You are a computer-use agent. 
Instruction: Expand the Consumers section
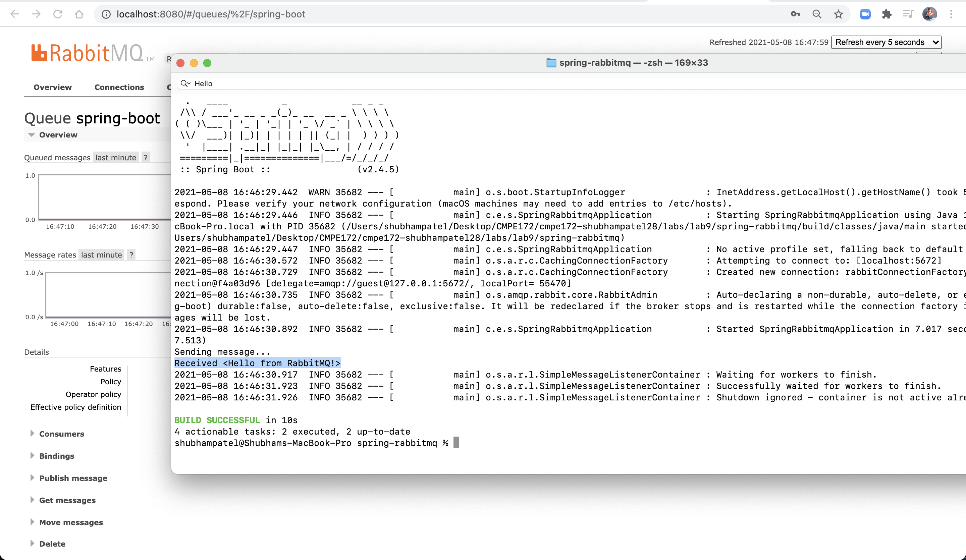[x=61, y=434]
